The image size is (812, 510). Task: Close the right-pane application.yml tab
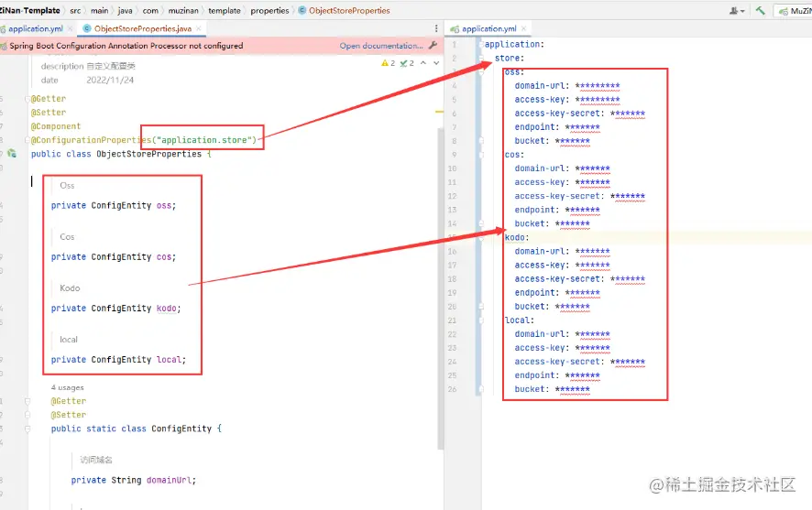[523, 28]
